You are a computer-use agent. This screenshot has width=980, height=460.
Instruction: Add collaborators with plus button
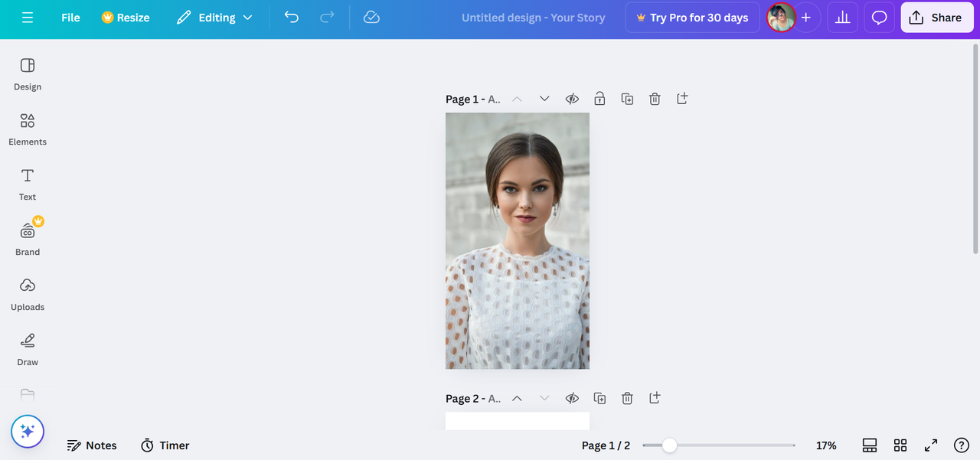tap(805, 18)
